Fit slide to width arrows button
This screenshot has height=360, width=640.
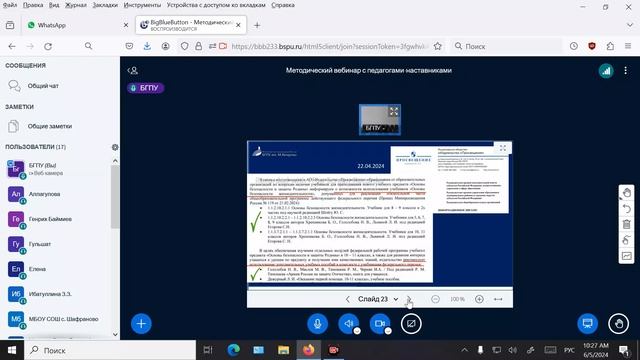pos(498,299)
